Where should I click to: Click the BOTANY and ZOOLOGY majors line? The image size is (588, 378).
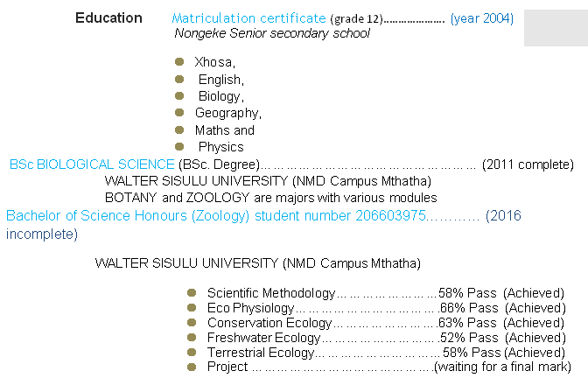[x=270, y=197]
